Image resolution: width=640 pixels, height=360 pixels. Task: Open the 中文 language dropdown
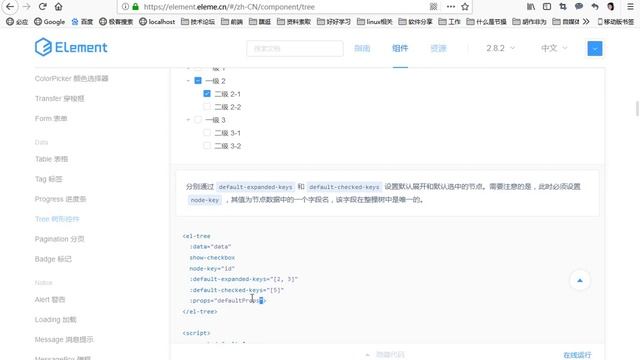tap(554, 48)
